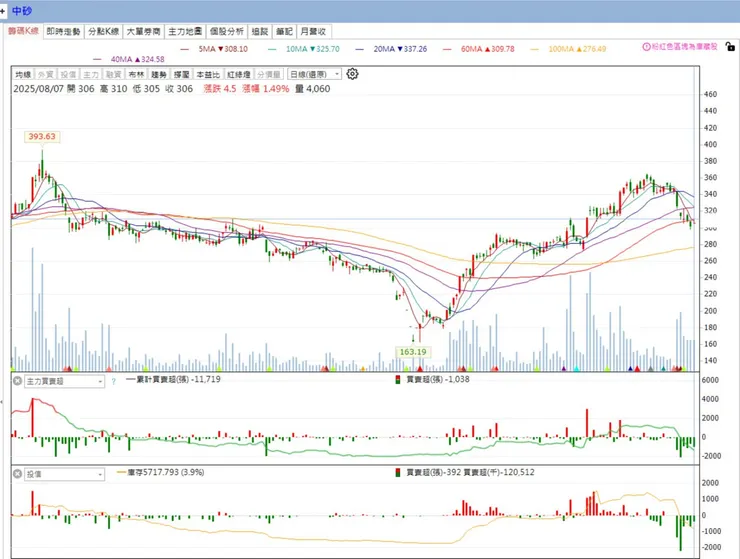Switch to the 主力地圖 tab

185,32
